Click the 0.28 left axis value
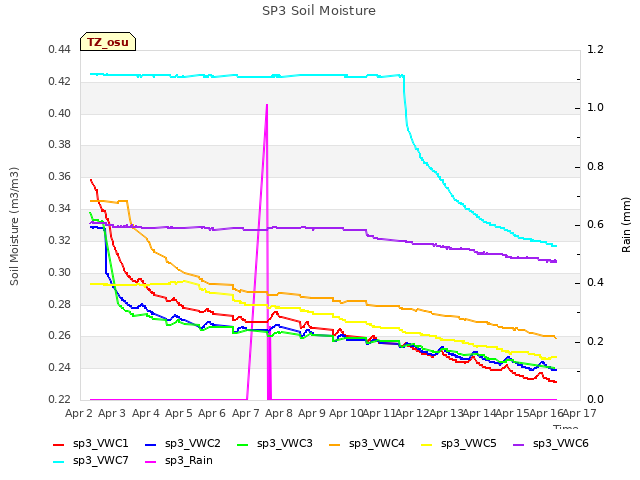640x480 pixels. pos(60,304)
